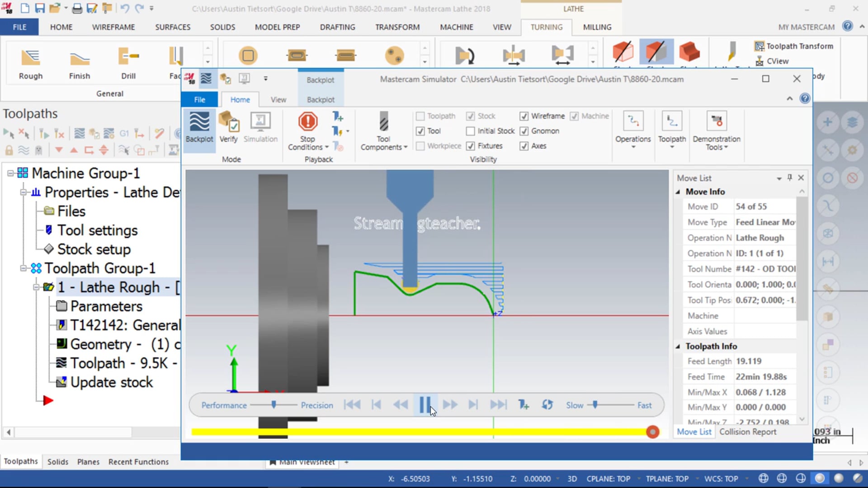The width and height of the screenshot is (868, 488).
Task: Click the Simulation mode icon
Action: click(x=260, y=127)
